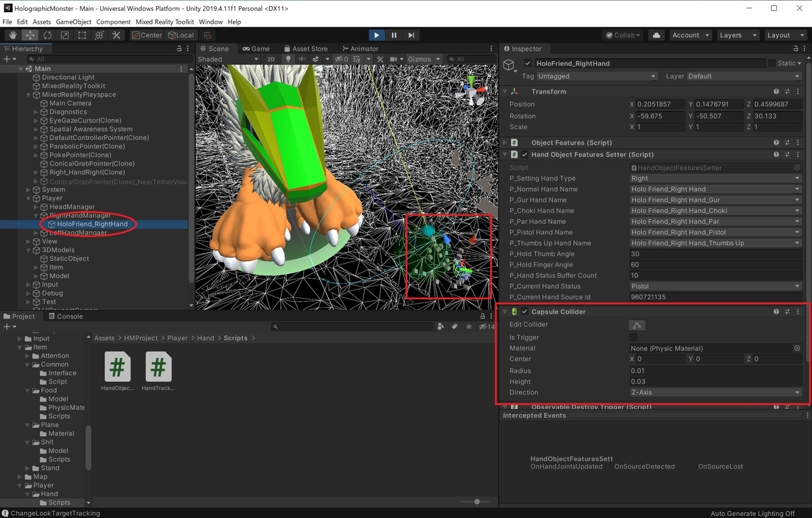This screenshot has width=812, height=518.
Task: Open the Shaded draw mode dropdown
Action: (x=227, y=60)
